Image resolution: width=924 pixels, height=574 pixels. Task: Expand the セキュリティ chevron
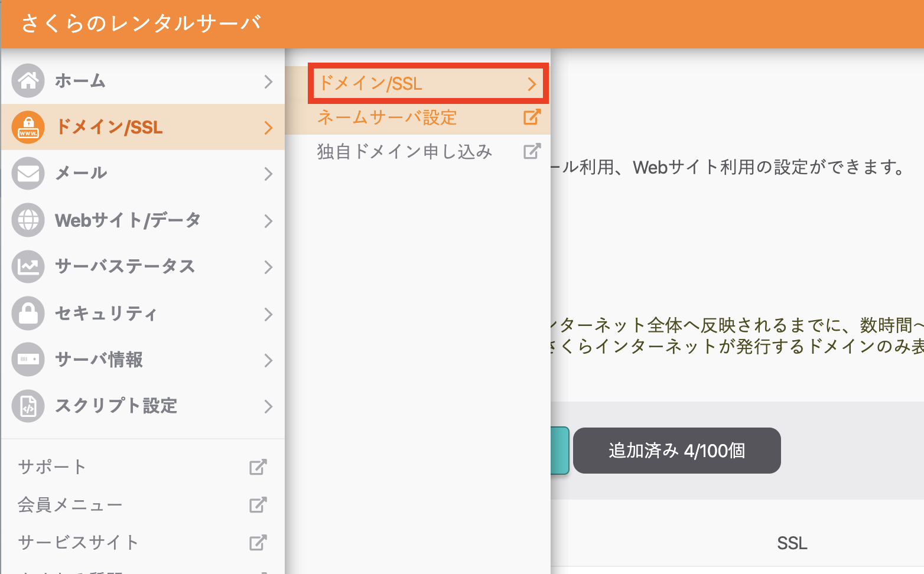click(x=268, y=314)
